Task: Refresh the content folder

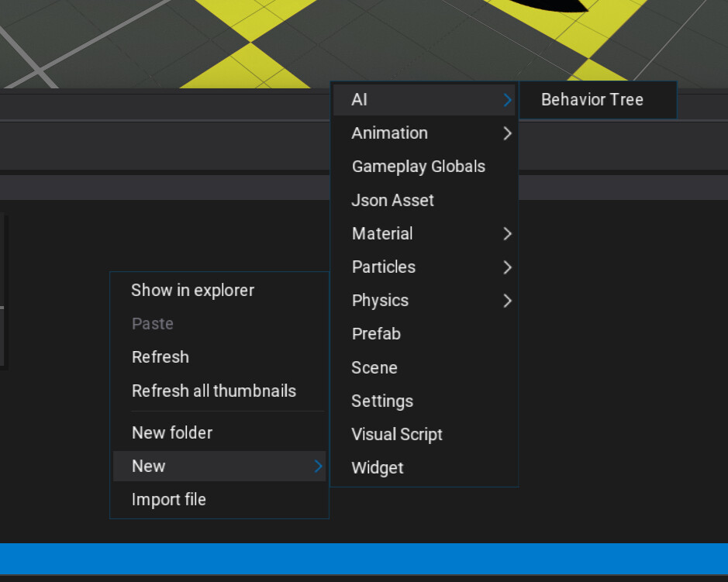Action: click(x=160, y=357)
